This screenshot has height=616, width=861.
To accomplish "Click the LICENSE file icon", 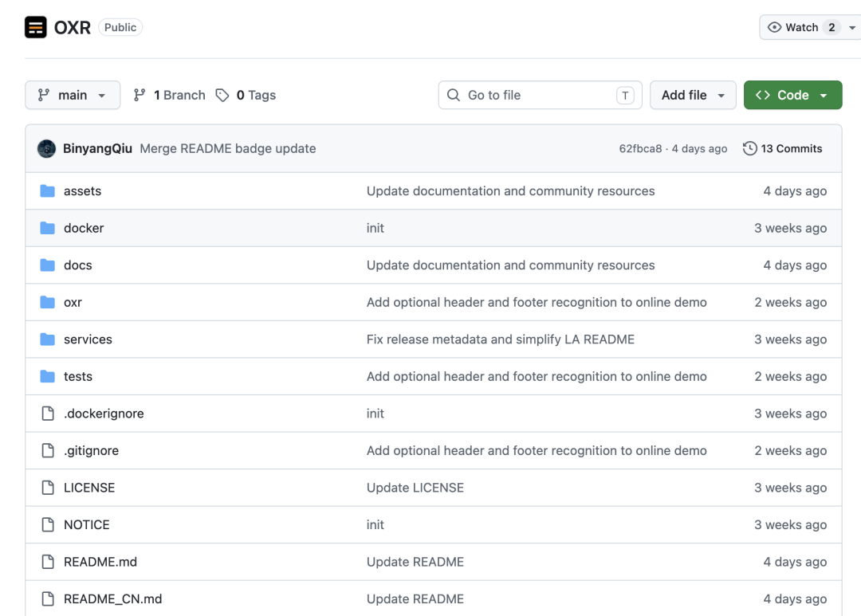I will (48, 488).
